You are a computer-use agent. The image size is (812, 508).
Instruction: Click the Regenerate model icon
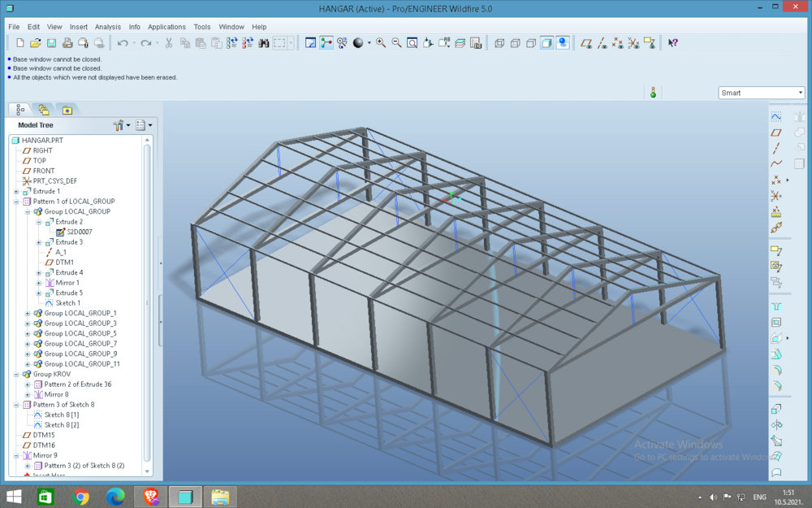tap(232, 43)
